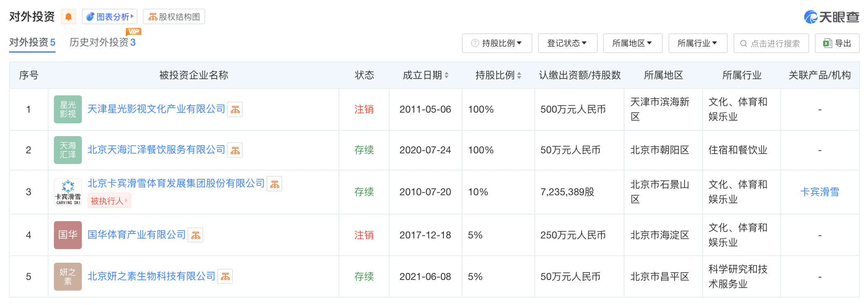Click the 注销 status for 国华体育

click(364, 235)
